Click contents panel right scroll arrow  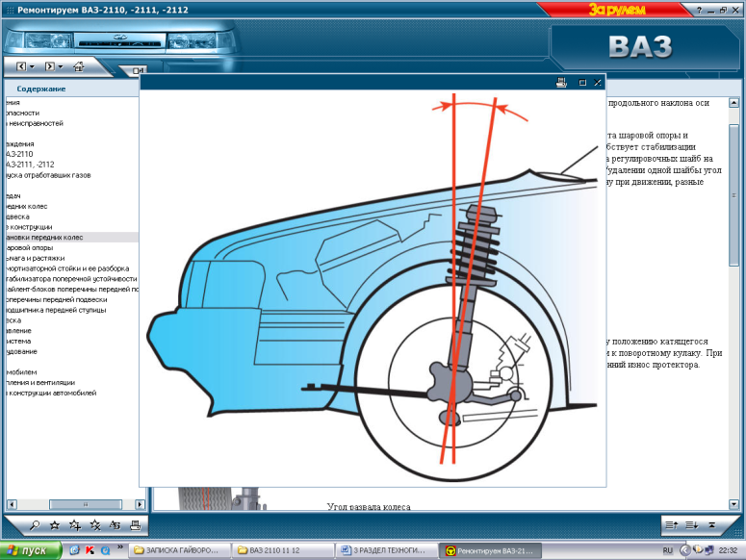pyautogui.click(x=140, y=504)
